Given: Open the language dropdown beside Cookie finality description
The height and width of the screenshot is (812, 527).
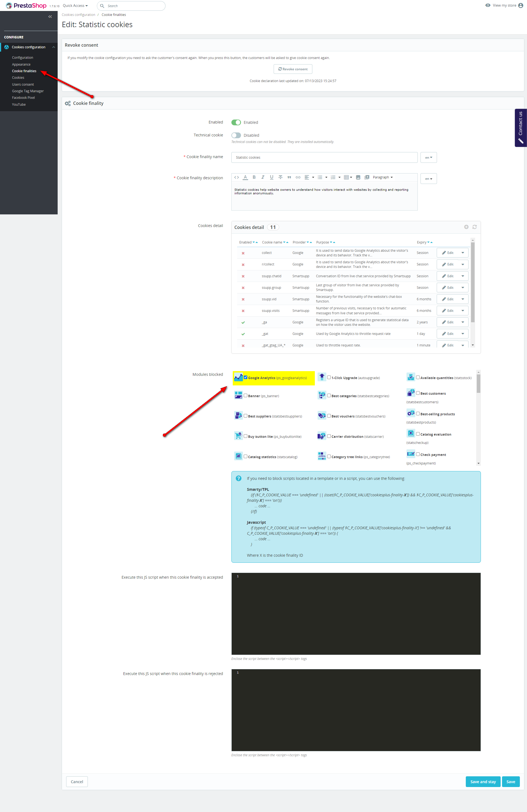Looking at the screenshot, I should [x=428, y=179].
